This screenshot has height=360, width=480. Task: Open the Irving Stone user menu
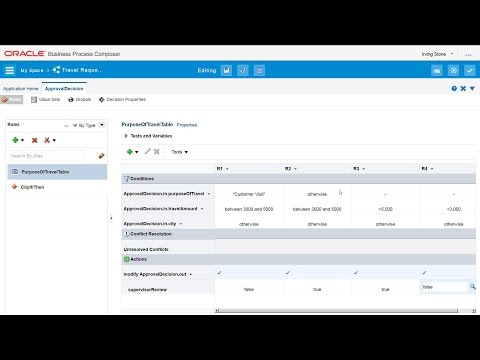click(x=437, y=54)
